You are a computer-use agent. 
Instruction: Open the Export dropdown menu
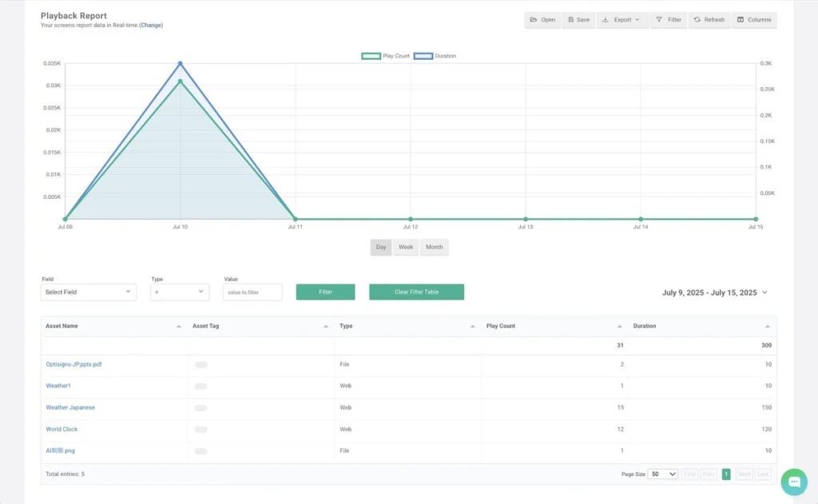tap(621, 20)
